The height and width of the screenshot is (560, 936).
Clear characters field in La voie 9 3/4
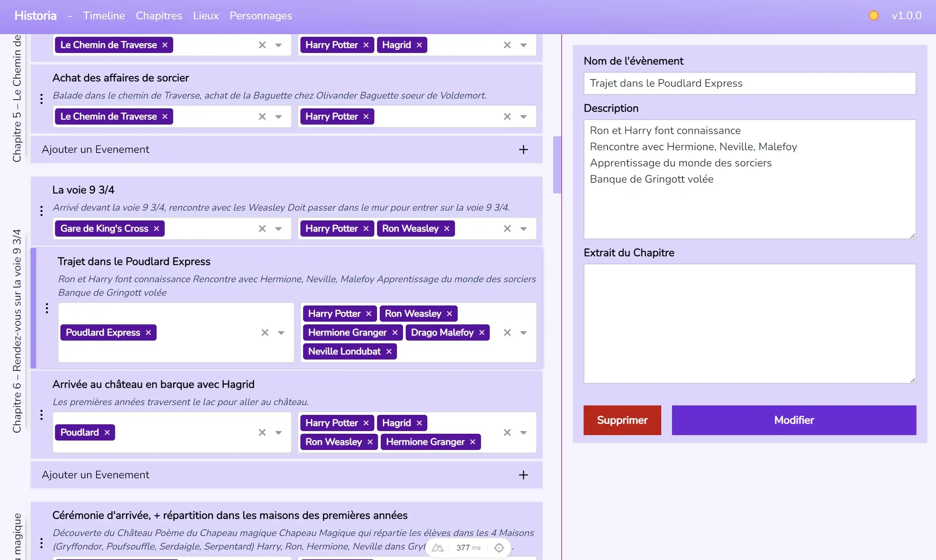click(507, 229)
